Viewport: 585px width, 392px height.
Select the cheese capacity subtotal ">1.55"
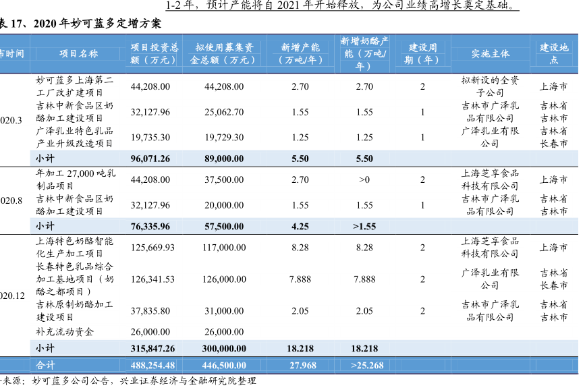tap(364, 227)
